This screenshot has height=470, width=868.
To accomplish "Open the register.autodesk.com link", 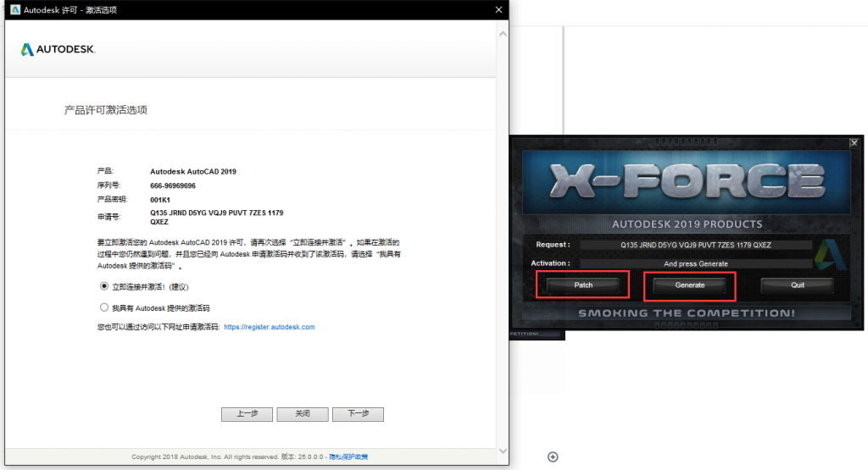I will tap(269, 327).
